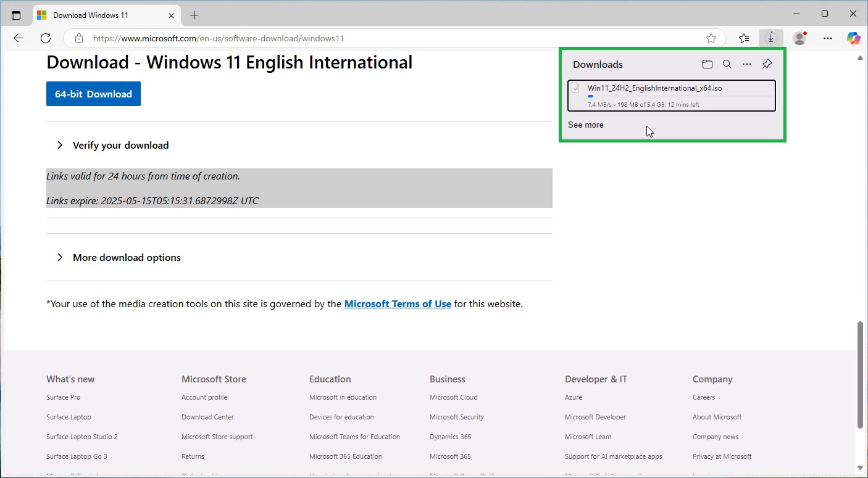Open Azure link in footer
Viewport: 868px width, 478px height.
[573, 397]
